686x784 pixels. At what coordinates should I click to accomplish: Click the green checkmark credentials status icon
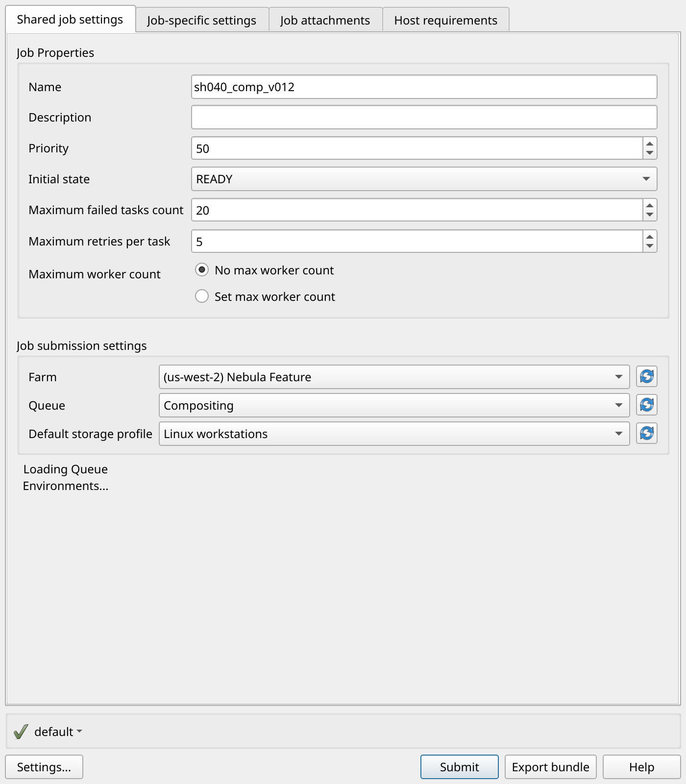(x=21, y=732)
